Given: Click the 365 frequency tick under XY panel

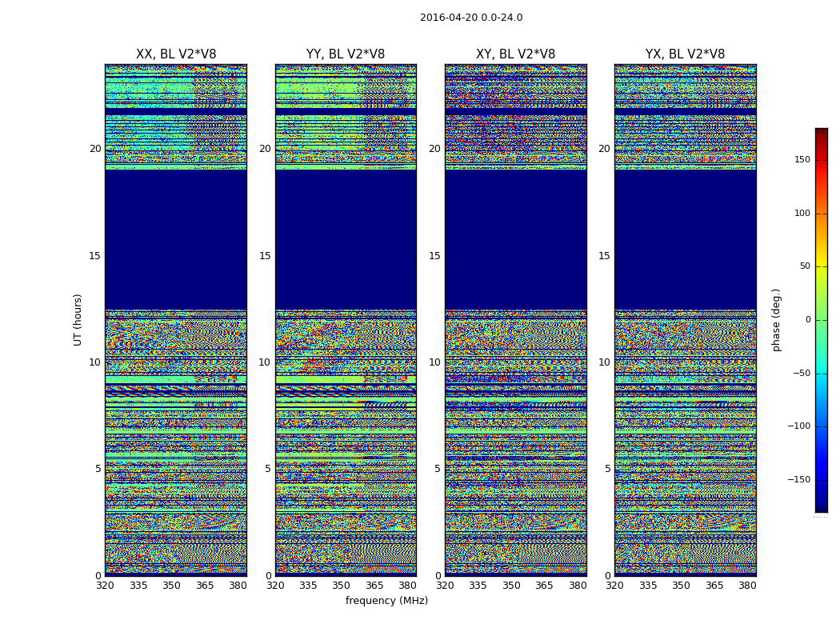Looking at the screenshot, I should 544,586.
